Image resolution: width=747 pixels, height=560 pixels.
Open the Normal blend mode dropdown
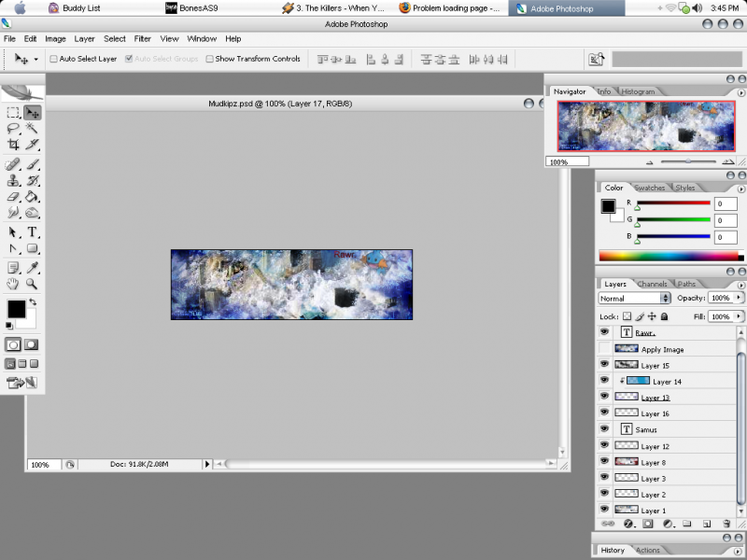[634, 298]
